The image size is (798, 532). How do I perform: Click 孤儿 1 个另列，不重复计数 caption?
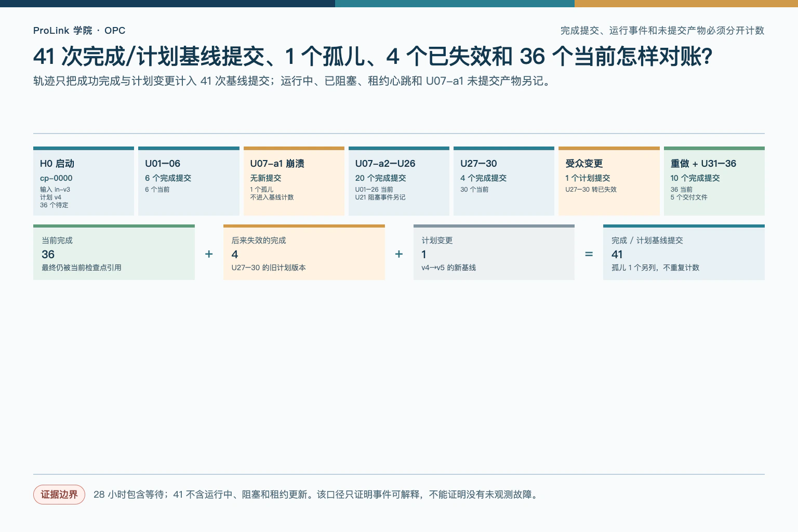click(x=656, y=268)
